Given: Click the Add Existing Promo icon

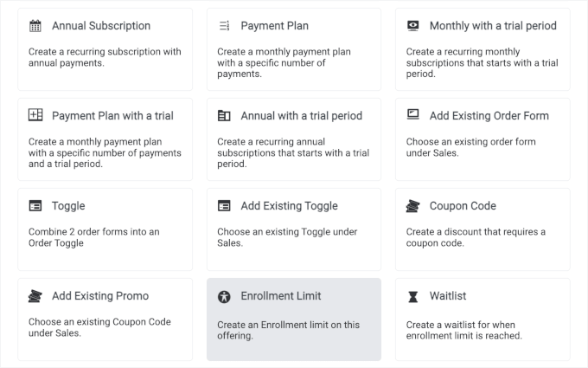Looking at the screenshot, I should click(35, 296).
